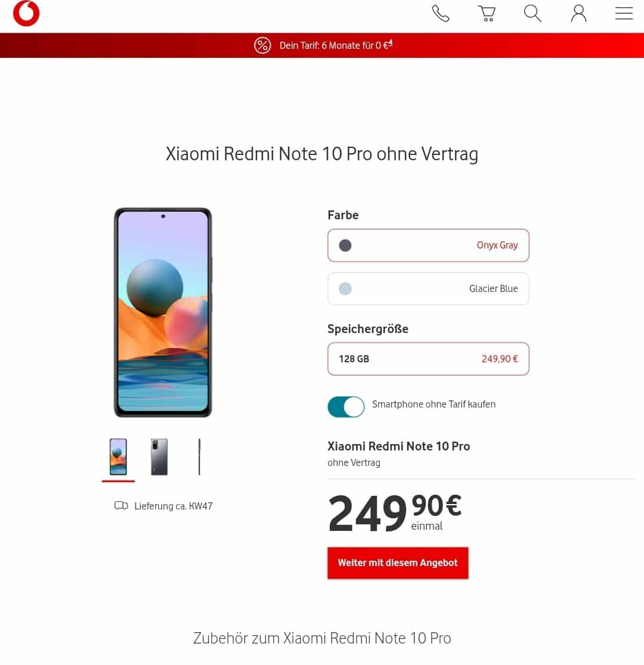Click Weiter mit diesem Angebot button

[x=398, y=563]
